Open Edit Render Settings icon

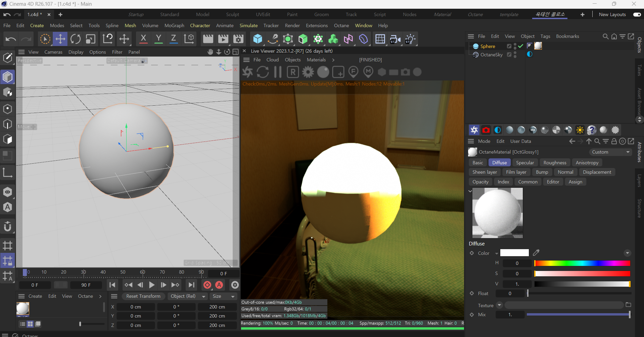[x=238, y=39]
